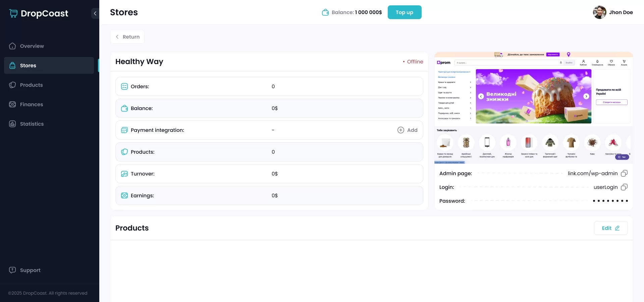The width and height of the screenshot is (644, 302).
Task: Open Statistics from the sidebar
Action: coord(32,124)
